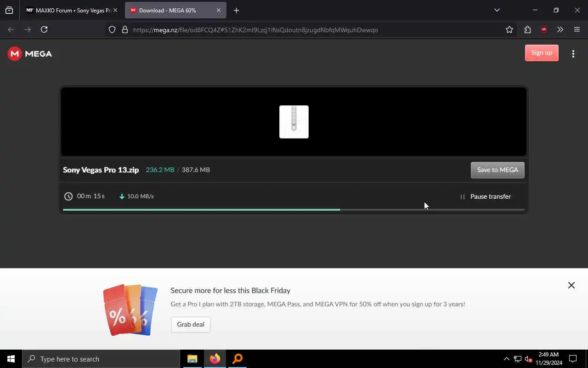This screenshot has height=368, width=588.
Task: Open the orange magnifier taskbar app
Action: tap(237, 359)
